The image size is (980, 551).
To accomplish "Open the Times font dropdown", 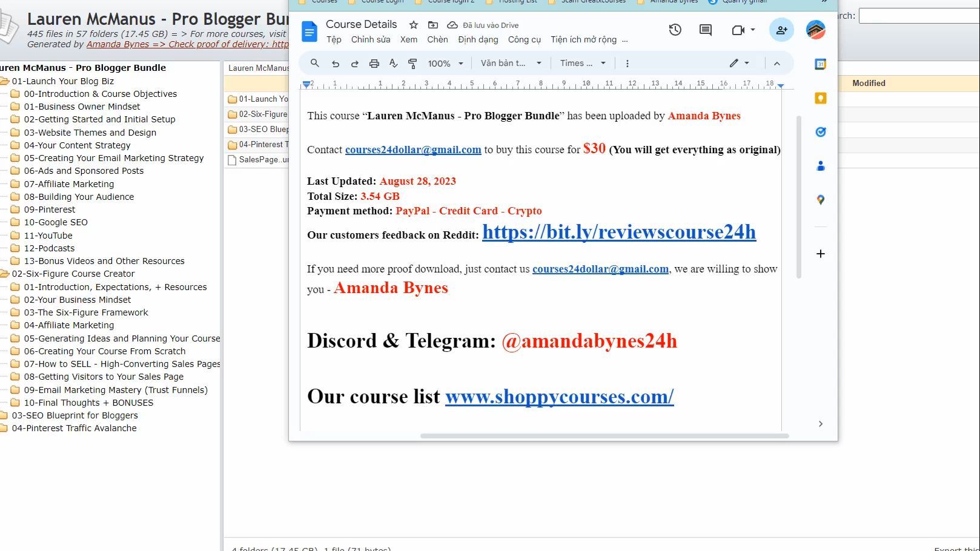I will coord(583,63).
